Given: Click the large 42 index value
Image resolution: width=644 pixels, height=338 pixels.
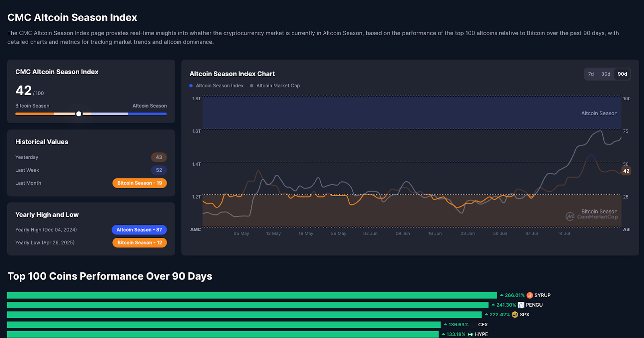Looking at the screenshot, I should click(24, 90).
